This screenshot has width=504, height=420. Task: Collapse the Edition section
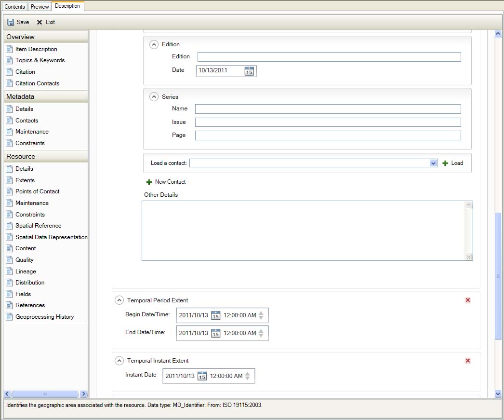(x=154, y=44)
